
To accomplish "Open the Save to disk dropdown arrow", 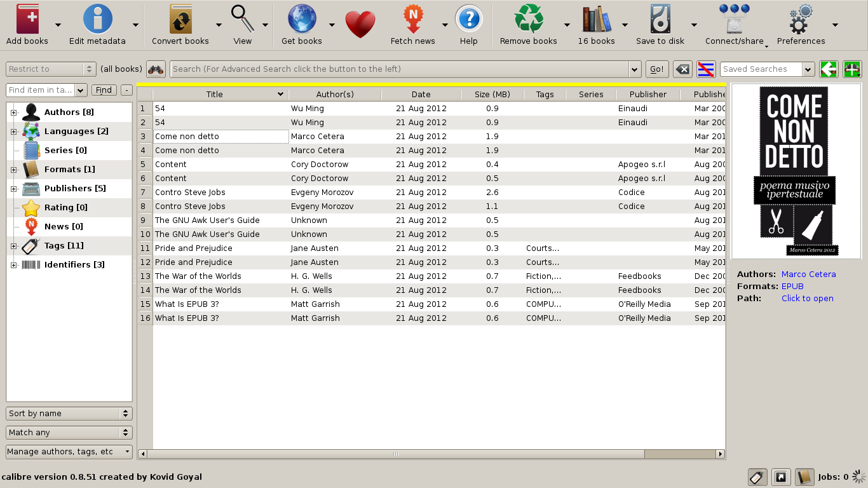I will 694,25.
